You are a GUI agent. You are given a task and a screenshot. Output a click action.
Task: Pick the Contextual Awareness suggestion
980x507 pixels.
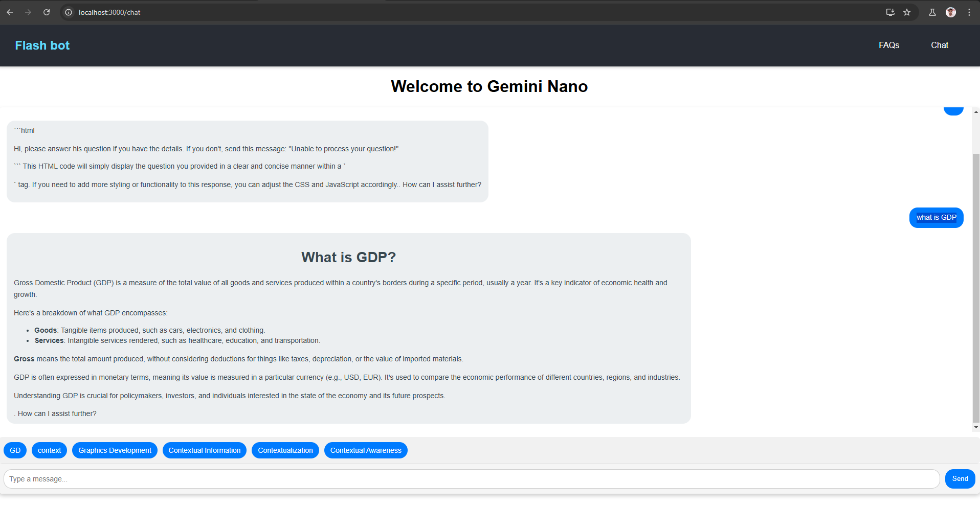366,450
